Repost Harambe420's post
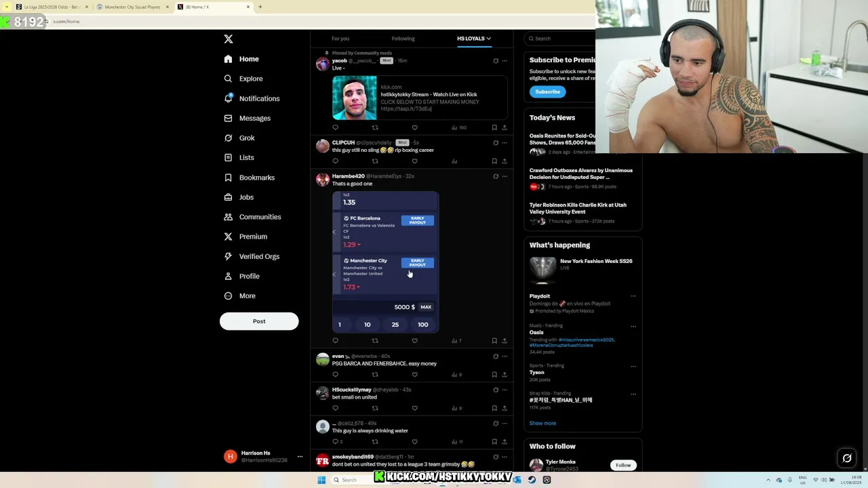 (375, 341)
